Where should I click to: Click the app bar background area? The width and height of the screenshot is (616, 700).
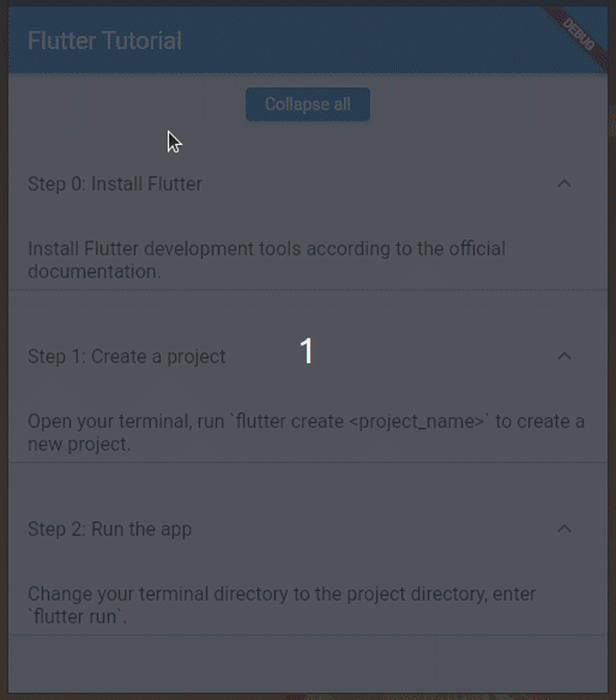point(380,40)
